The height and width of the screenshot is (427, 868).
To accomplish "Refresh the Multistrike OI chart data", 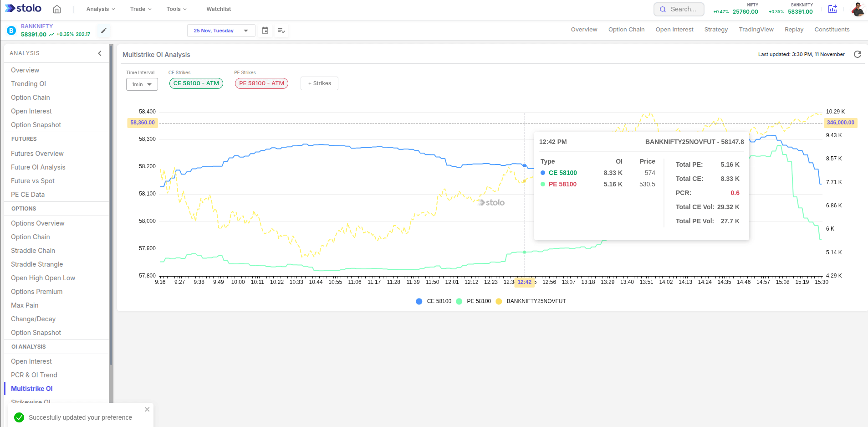I will tap(857, 54).
